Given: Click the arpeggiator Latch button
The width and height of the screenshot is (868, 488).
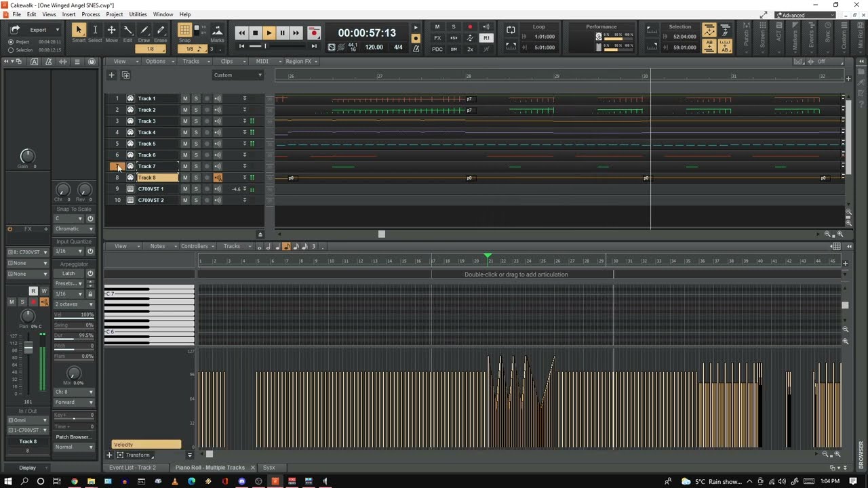Looking at the screenshot, I should coord(68,274).
